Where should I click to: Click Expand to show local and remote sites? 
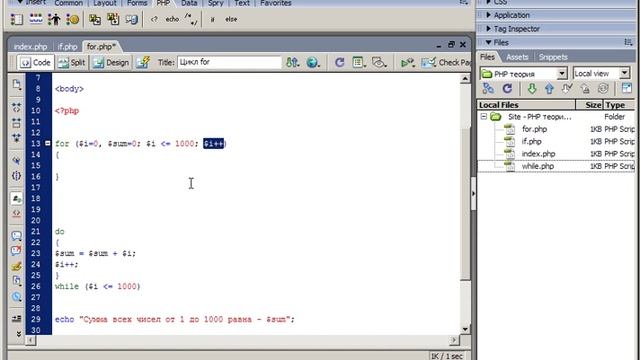pyautogui.click(x=627, y=89)
